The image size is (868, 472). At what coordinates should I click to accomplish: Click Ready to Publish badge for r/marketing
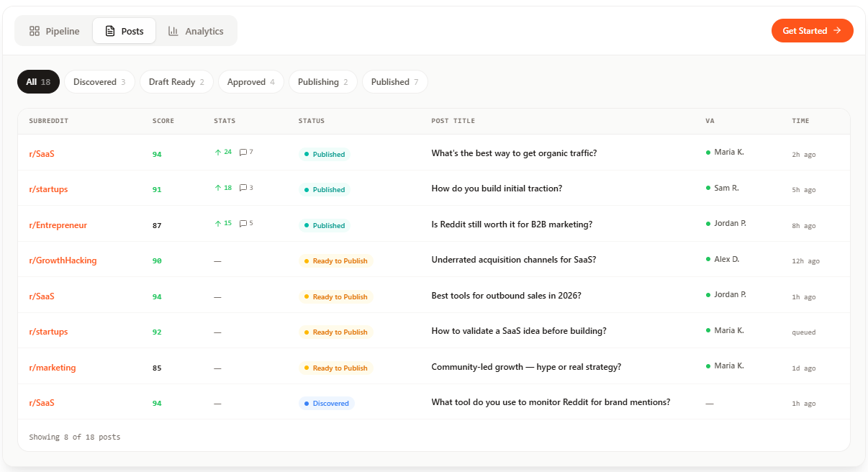tap(335, 368)
